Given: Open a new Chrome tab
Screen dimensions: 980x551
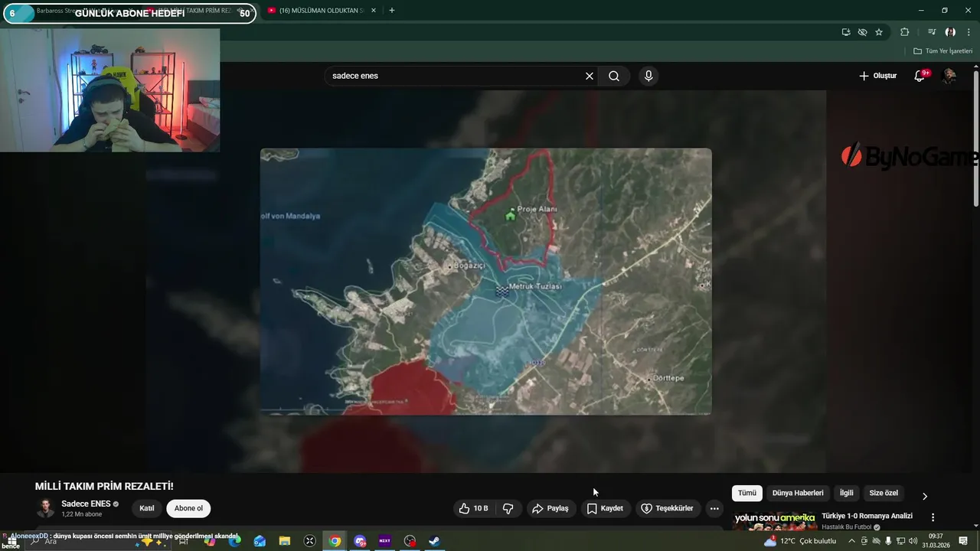Looking at the screenshot, I should (x=392, y=11).
